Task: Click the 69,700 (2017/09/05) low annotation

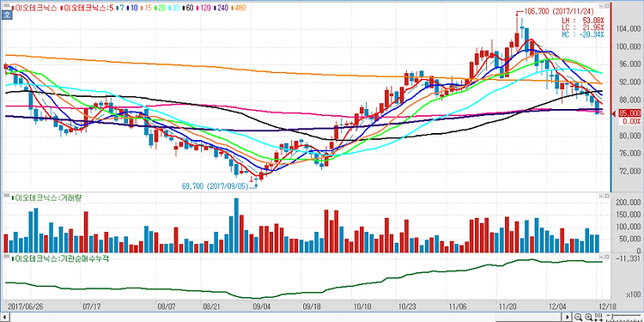Action: [x=216, y=186]
